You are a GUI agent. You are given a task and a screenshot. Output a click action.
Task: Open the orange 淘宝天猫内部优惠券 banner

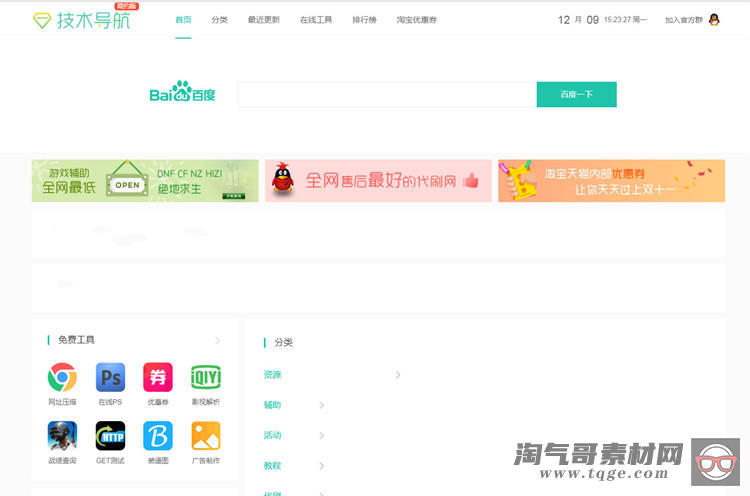point(611,181)
